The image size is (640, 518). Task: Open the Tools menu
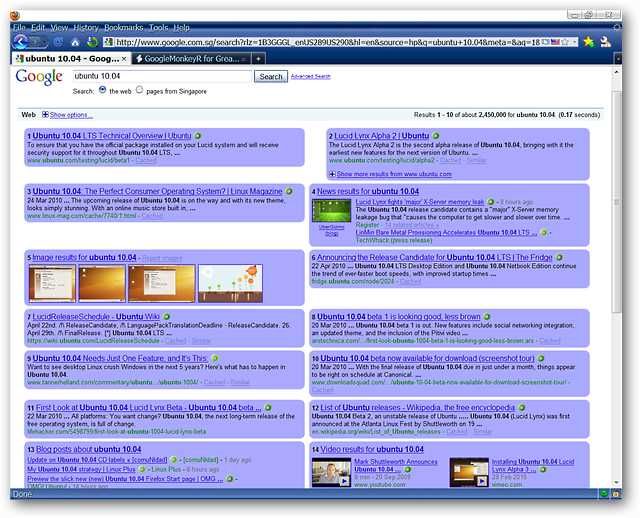coord(158,27)
